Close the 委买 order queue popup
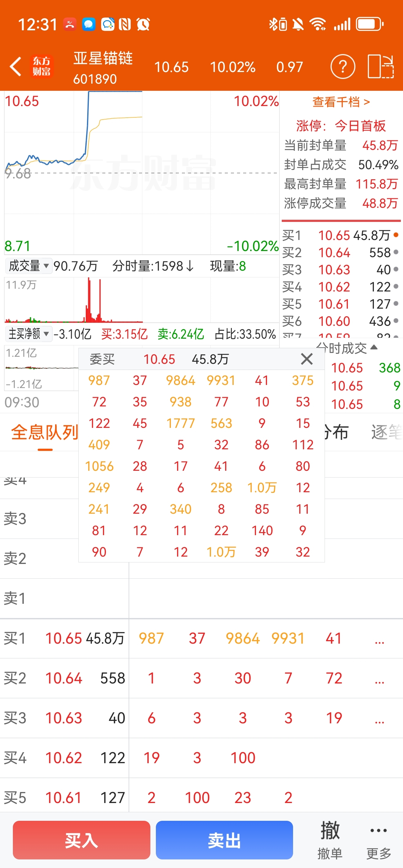Viewport: 403px width, 868px height. pyautogui.click(x=307, y=359)
